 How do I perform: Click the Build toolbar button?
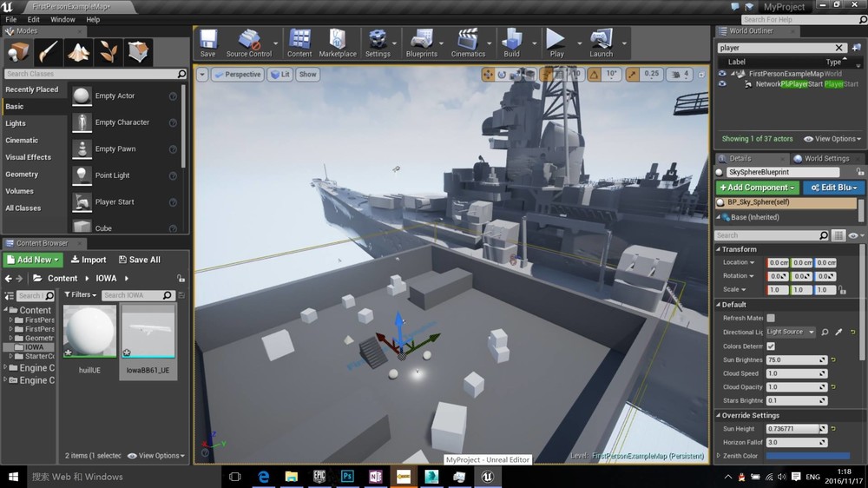coord(511,43)
